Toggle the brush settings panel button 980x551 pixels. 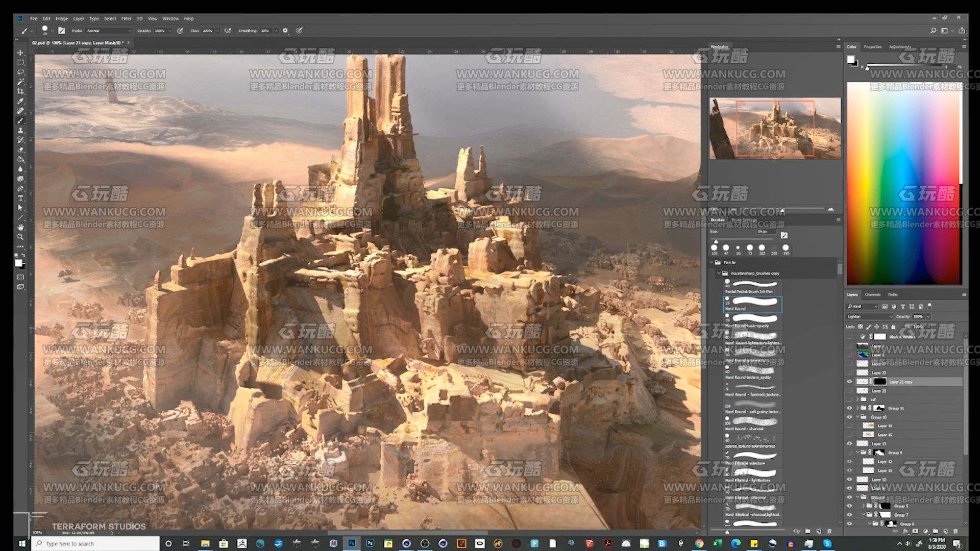pyautogui.click(x=62, y=31)
